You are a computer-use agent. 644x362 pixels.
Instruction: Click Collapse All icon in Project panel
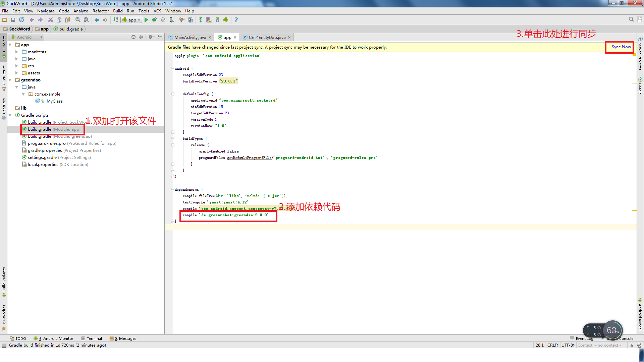click(x=141, y=37)
